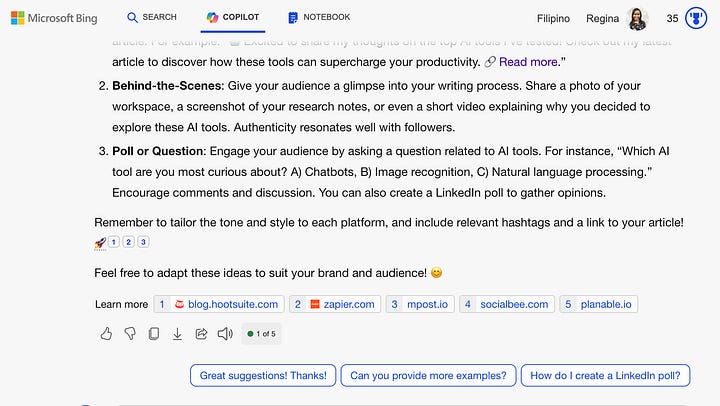Open the socialbee.com source link
The image size is (720, 406).
(507, 304)
